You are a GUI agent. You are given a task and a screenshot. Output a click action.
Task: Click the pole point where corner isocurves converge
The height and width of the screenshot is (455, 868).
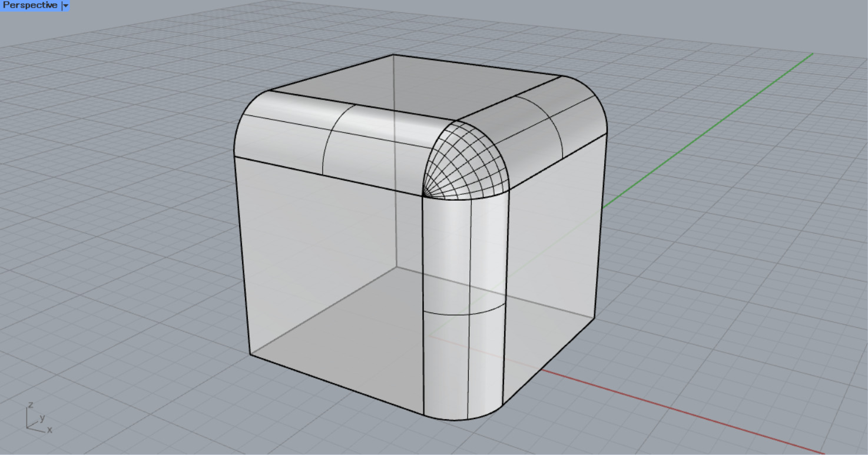tap(423, 195)
